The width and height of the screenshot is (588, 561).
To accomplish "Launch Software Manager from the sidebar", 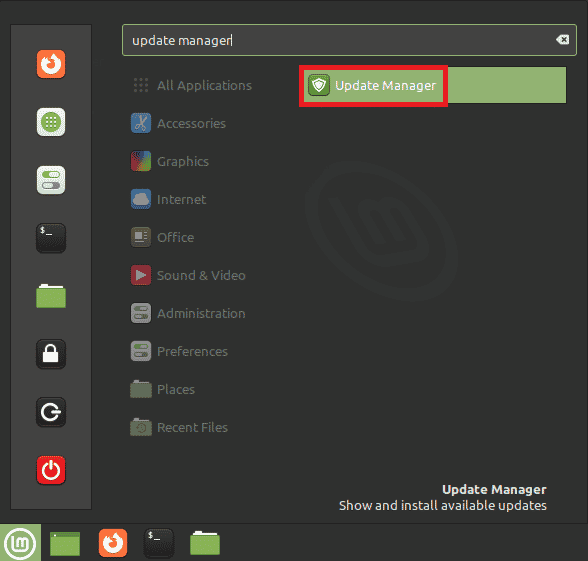I will pos(51,122).
